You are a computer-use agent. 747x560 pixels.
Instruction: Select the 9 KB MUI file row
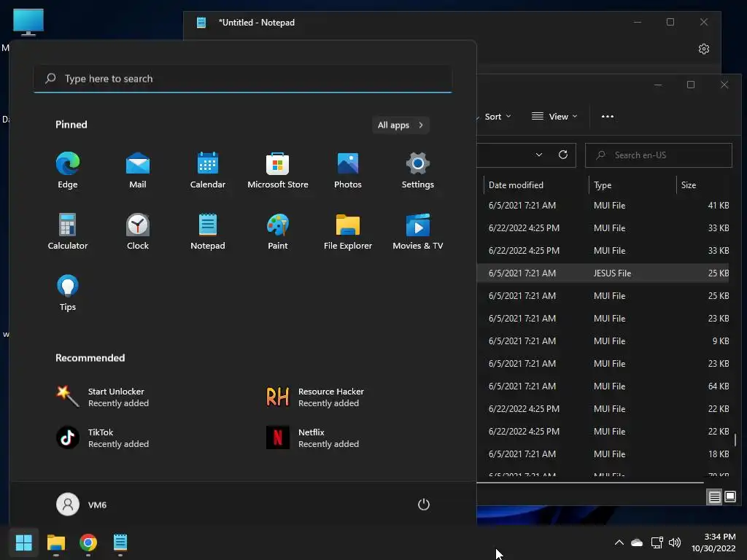click(603, 341)
